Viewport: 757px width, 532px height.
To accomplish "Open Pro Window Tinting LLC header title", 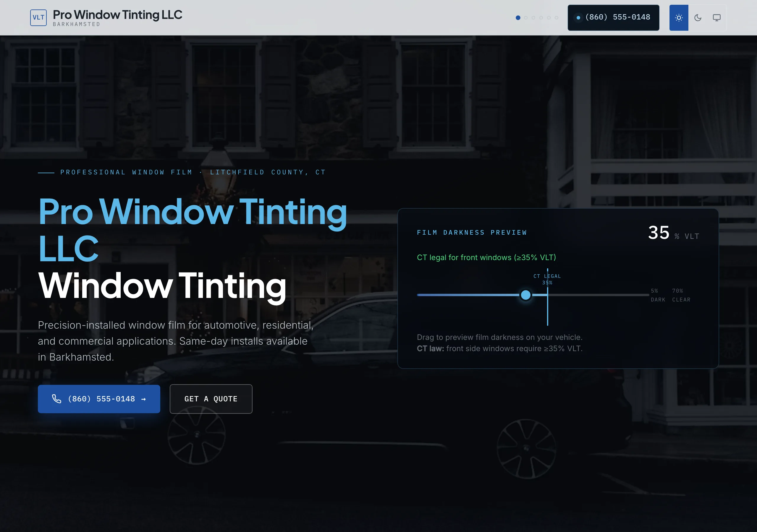I will point(117,14).
